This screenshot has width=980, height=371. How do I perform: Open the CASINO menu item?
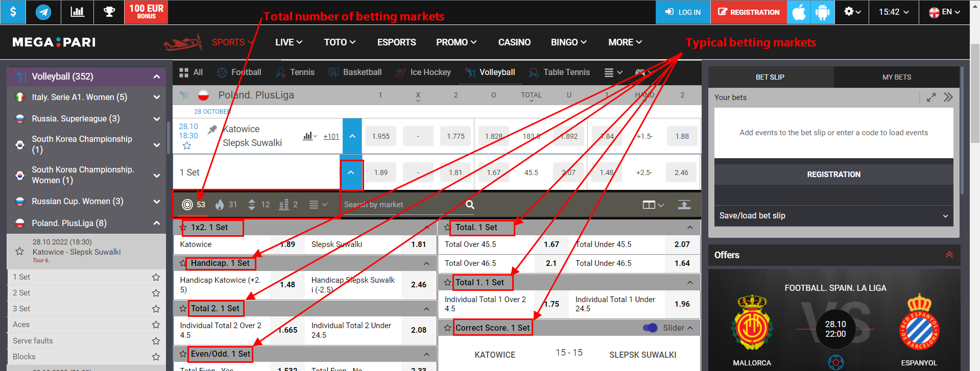(x=514, y=42)
